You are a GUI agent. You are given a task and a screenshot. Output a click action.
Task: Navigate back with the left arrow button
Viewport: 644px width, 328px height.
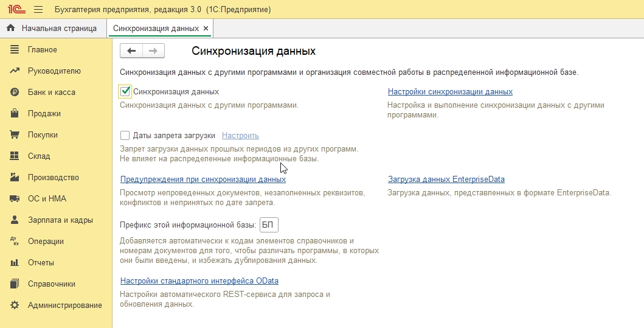click(x=131, y=51)
